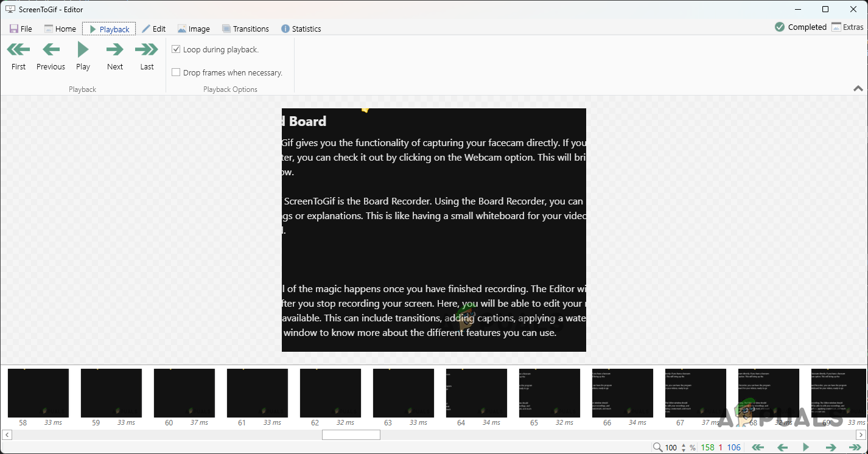868x454 pixels.
Task: Select the Playback tab
Action: [109, 29]
